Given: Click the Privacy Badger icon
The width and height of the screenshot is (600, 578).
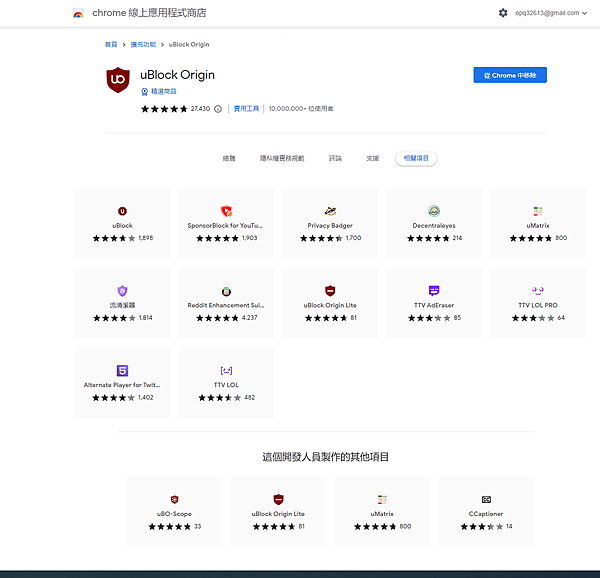Looking at the screenshot, I should click(330, 211).
